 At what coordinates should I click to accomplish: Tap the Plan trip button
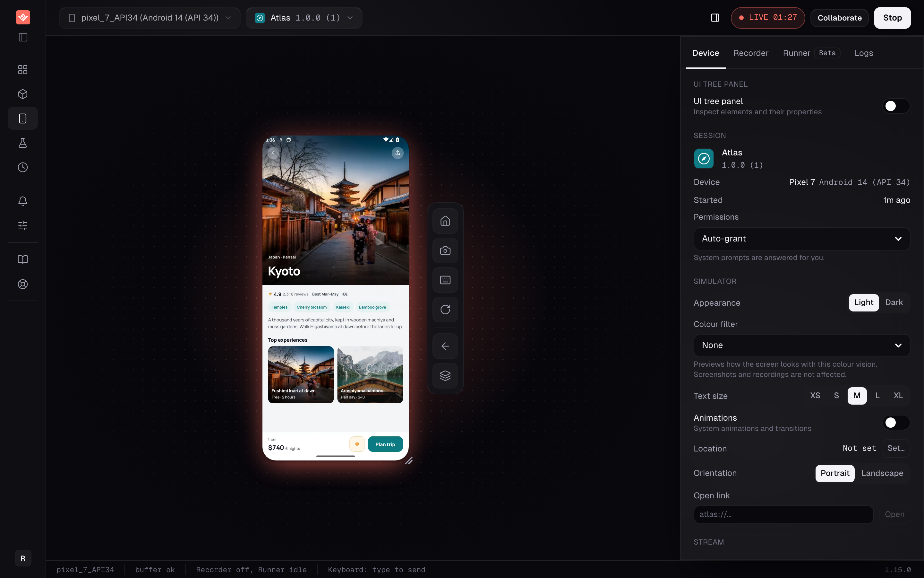point(385,444)
